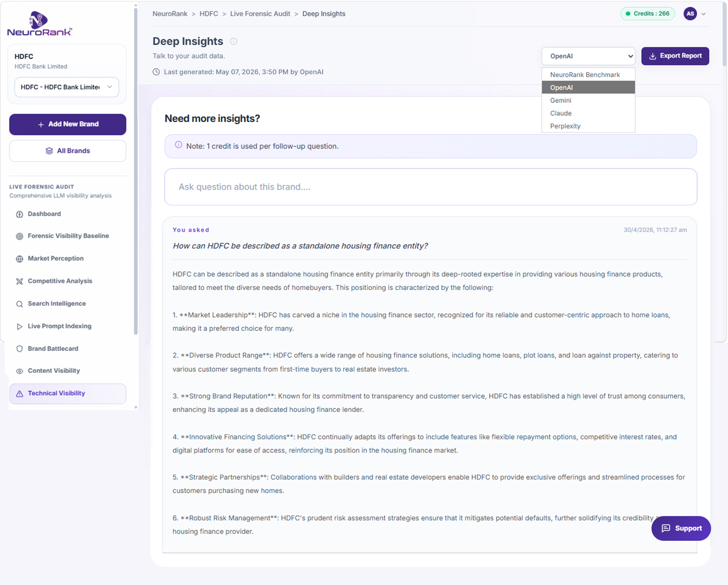
Task: Click the 'Need more insights?' heading
Action: pos(212,118)
